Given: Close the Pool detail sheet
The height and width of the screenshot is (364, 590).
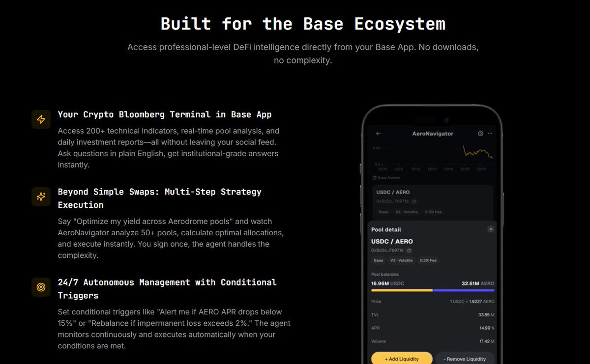Looking at the screenshot, I should coord(490,229).
